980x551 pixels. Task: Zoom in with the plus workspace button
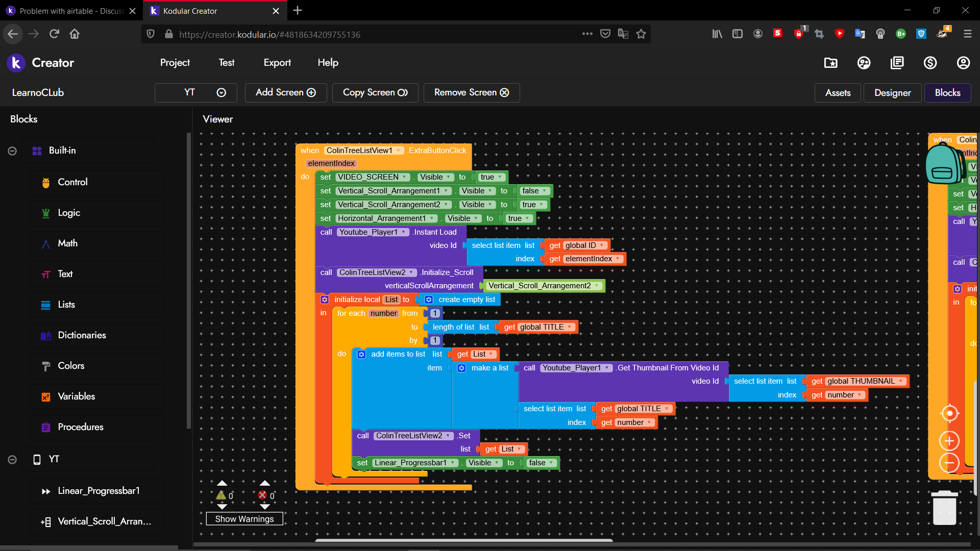click(949, 441)
